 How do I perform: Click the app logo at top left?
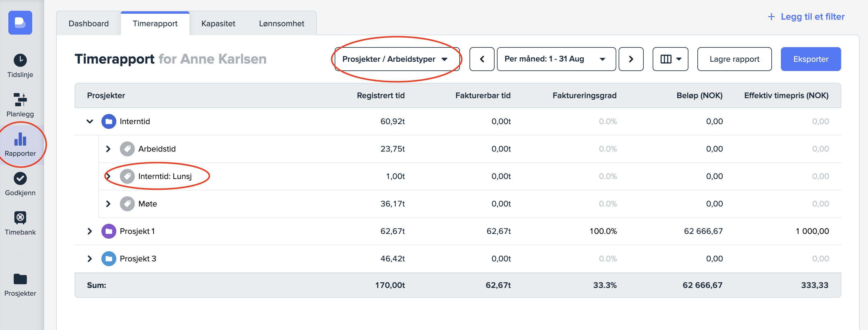pos(20,23)
